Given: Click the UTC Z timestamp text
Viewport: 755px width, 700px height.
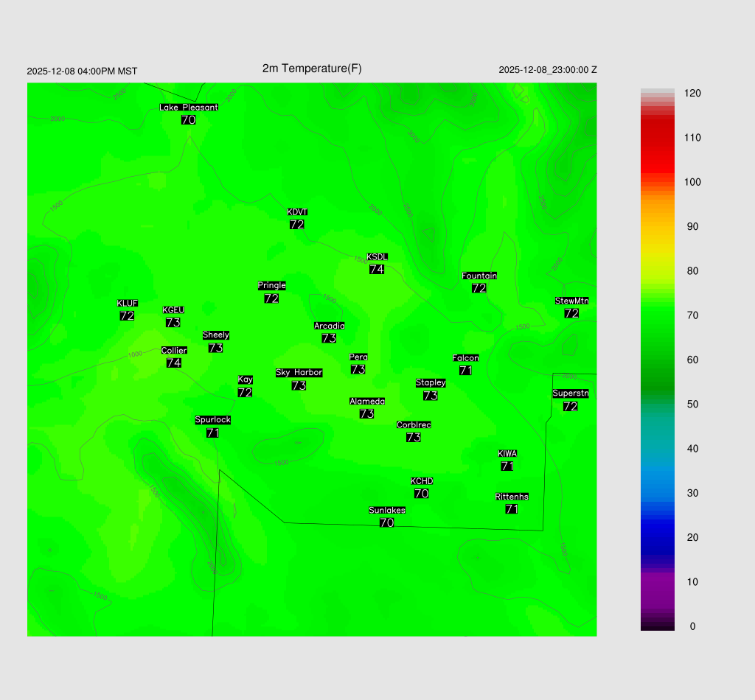Looking at the screenshot, I should click(x=548, y=70).
